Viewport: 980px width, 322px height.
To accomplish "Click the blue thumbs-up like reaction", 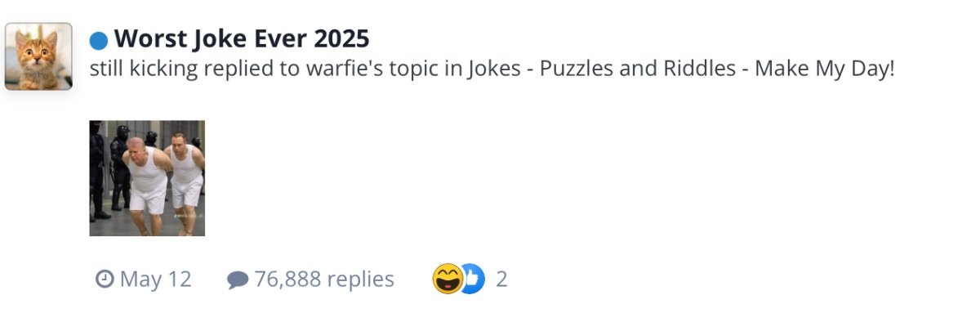I will [471, 280].
